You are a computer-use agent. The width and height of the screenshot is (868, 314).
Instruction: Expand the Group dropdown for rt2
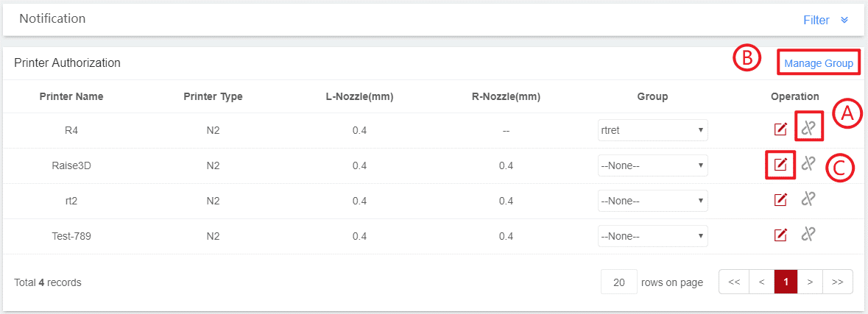tap(652, 201)
